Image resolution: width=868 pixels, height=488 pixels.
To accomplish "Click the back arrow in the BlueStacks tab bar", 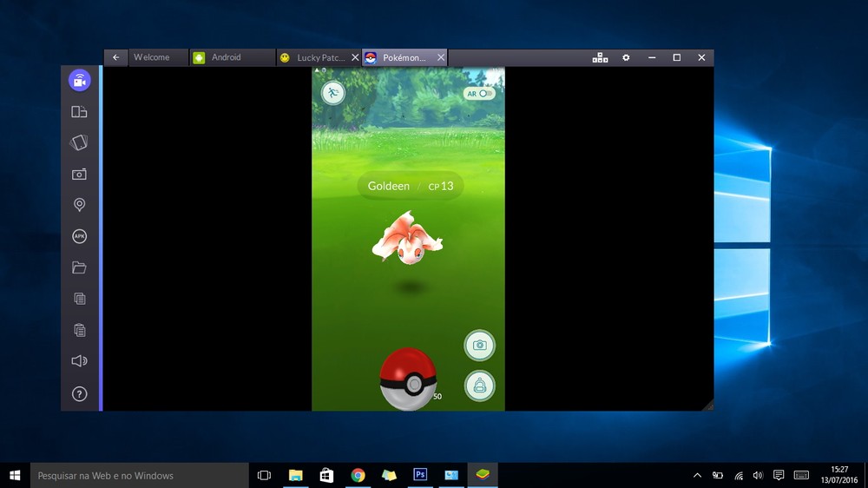I will click(115, 57).
